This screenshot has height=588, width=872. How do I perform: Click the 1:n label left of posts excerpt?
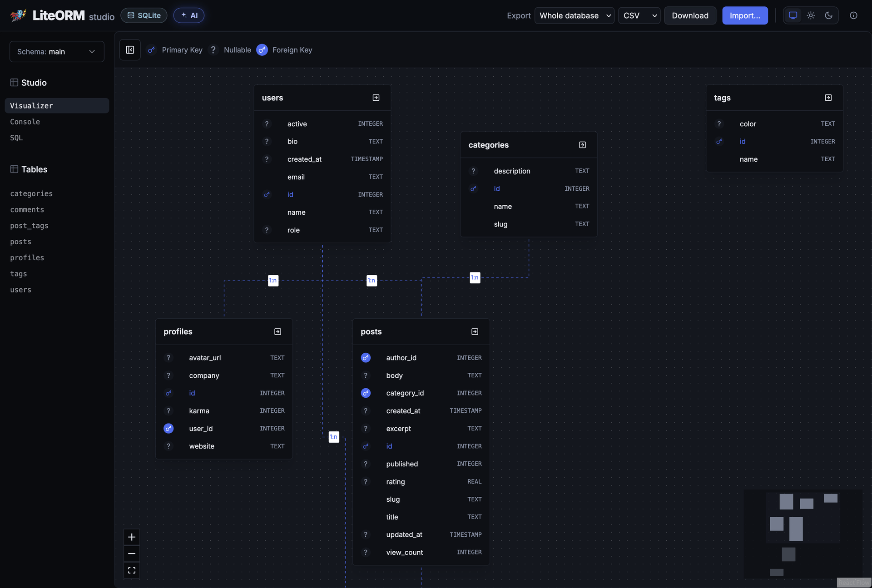334,437
